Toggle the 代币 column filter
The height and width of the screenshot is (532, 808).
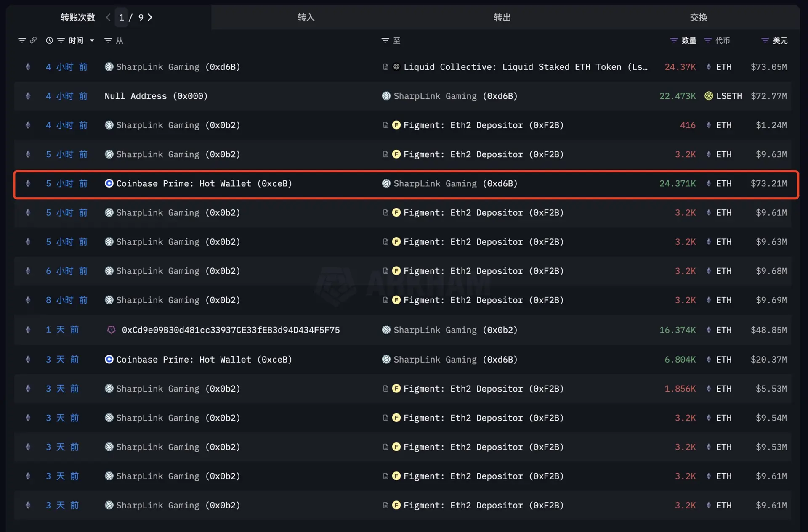(x=707, y=40)
